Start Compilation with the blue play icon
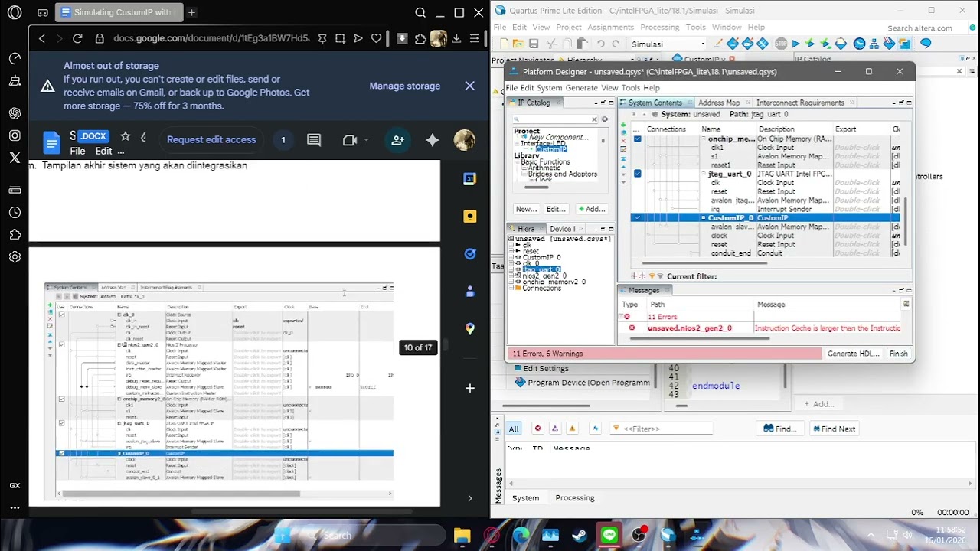Image resolution: width=980 pixels, height=551 pixels. point(795,44)
